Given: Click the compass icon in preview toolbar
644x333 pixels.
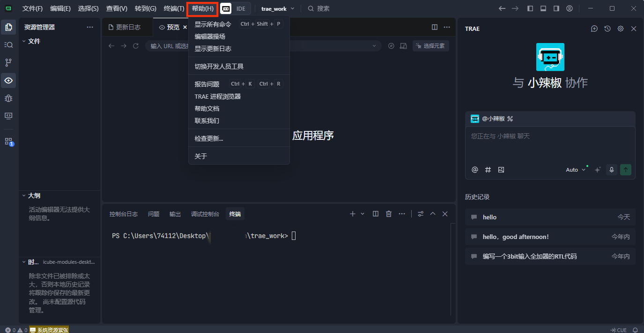Looking at the screenshot, I should coord(392,46).
